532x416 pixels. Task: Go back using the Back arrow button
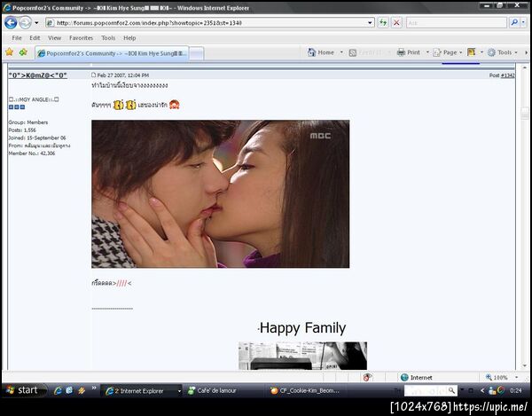click(11, 23)
